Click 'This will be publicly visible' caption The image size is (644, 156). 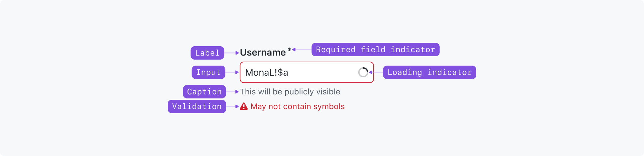(290, 92)
